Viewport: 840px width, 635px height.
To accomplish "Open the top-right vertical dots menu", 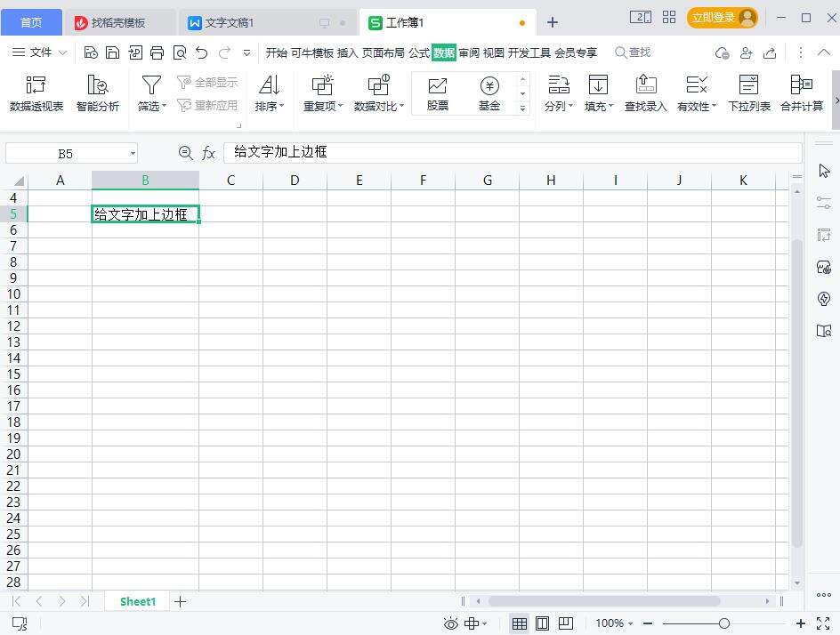I will point(800,52).
